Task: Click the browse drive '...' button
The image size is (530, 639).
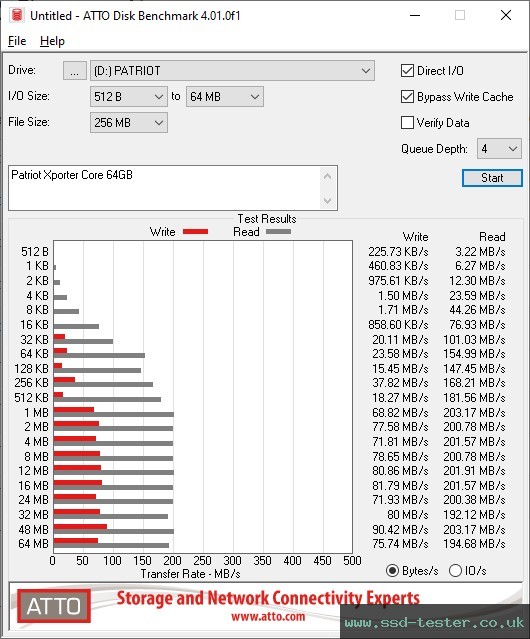Action: pos(75,71)
